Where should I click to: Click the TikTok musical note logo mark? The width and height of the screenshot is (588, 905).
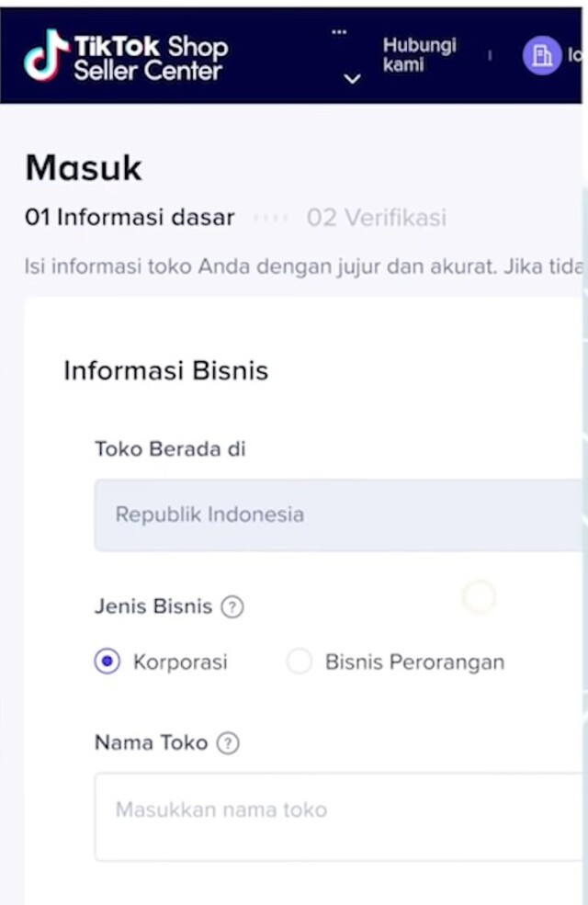pyautogui.click(x=44, y=53)
